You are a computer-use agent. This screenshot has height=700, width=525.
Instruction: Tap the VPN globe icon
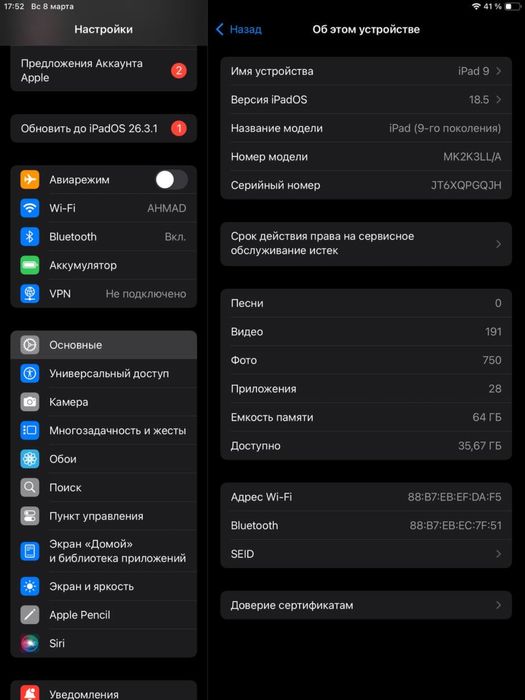30,294
